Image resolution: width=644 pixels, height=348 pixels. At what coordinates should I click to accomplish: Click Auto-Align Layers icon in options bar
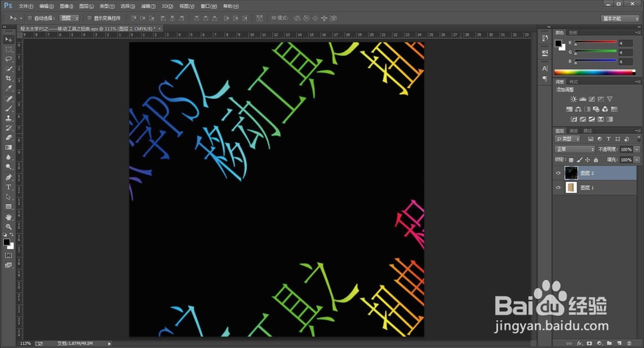point(260,18)
